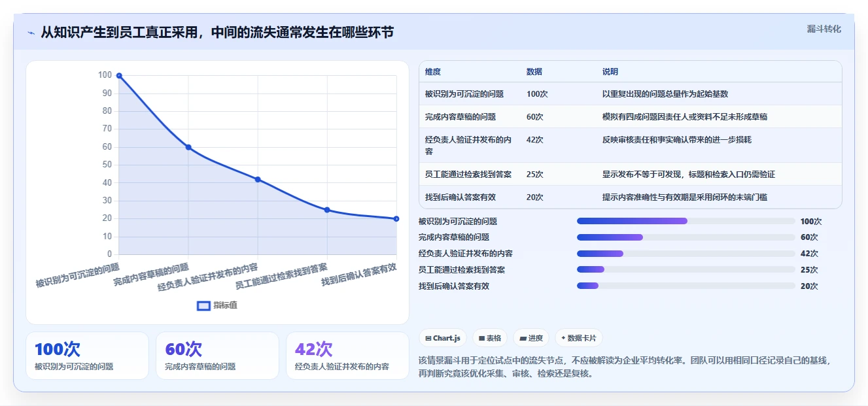Click the icon in the 进度 chip
868x406 pixels.
[x=523, y=339]
